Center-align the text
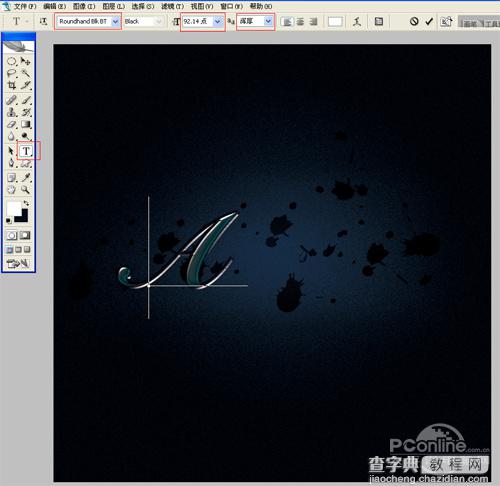Screen dimensions: 500x486 click(x=300, y=22)
